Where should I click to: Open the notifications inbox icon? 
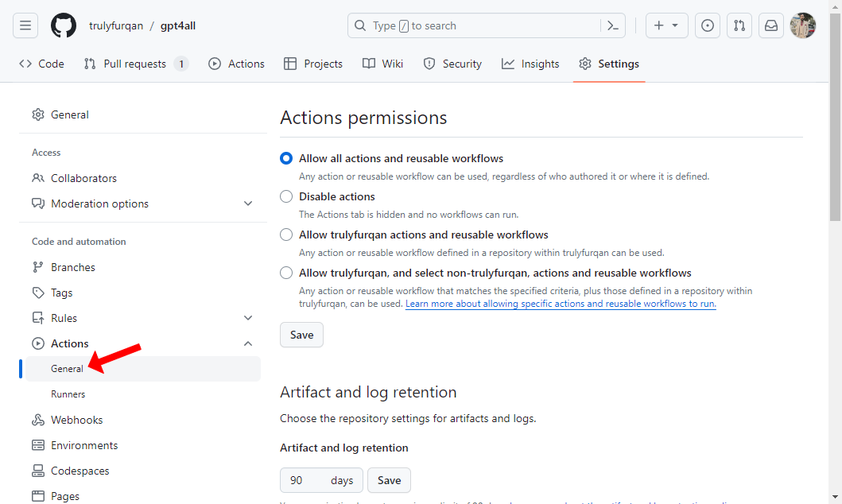pyautogui.click(x=771, y=25)
